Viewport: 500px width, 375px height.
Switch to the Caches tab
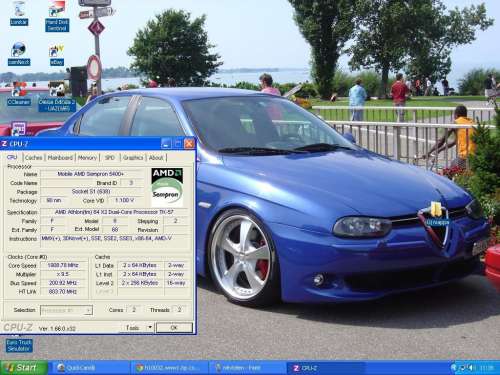tap(34, 158)
